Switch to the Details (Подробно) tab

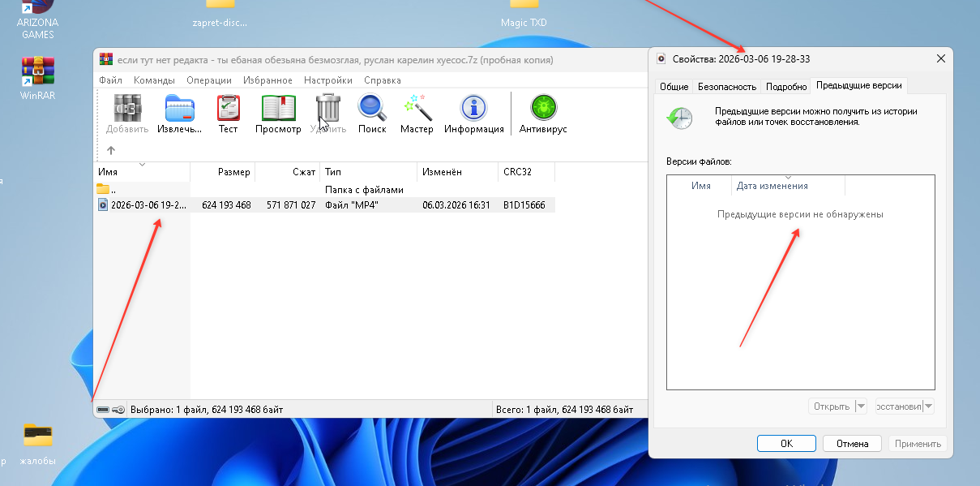tap(786, 87)
